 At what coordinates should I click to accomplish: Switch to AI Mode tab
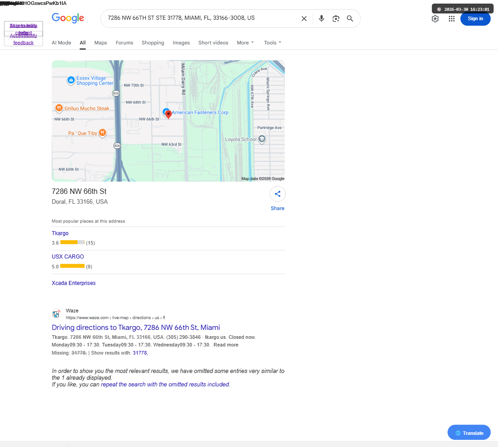61,43
